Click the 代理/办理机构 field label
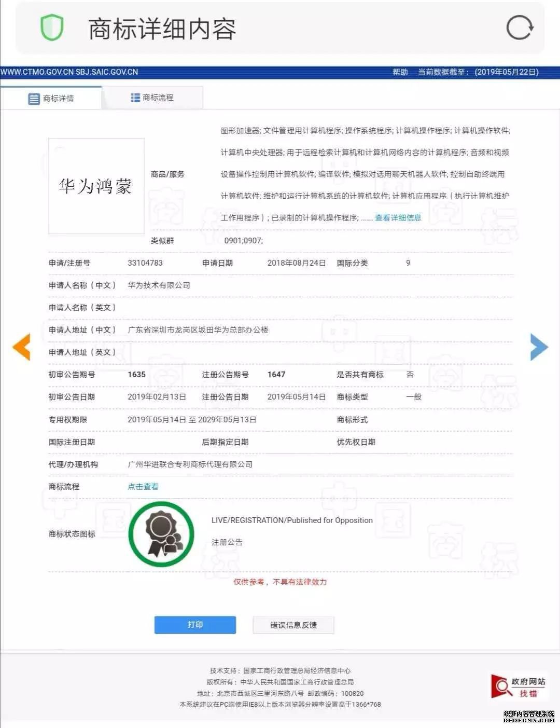The width and height of the screenshot is (560, 728). (x=73, y=464)
